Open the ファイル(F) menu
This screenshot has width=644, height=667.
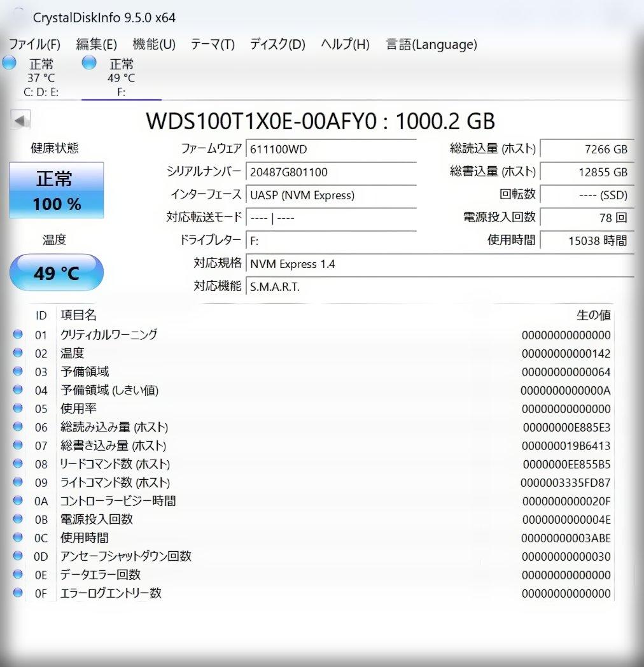coord(34,45)
